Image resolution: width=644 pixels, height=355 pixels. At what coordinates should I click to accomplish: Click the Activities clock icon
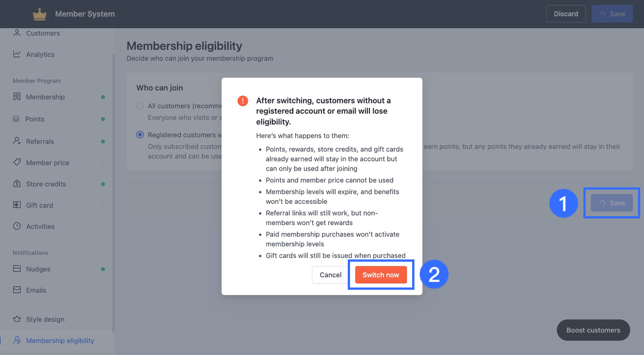17,226
